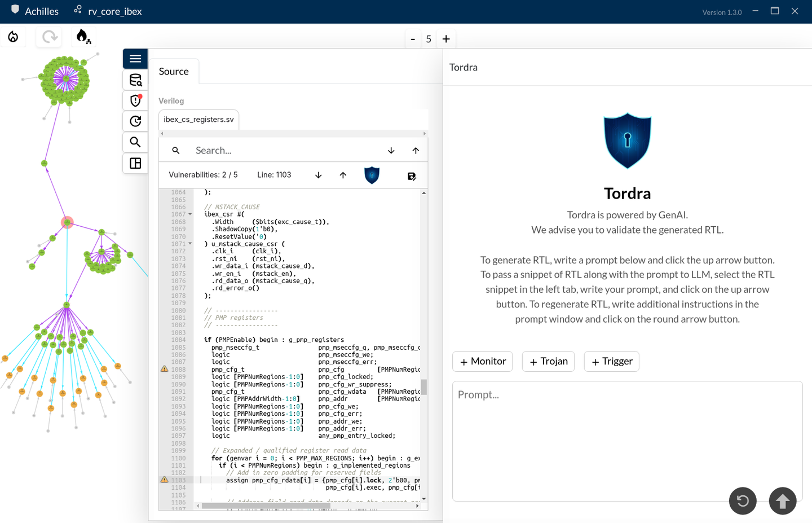Image resolution: width=812 pixels, height=523 pixels.
Task: Add a Trojan via the + Trojan button
Action: [548, 361]
